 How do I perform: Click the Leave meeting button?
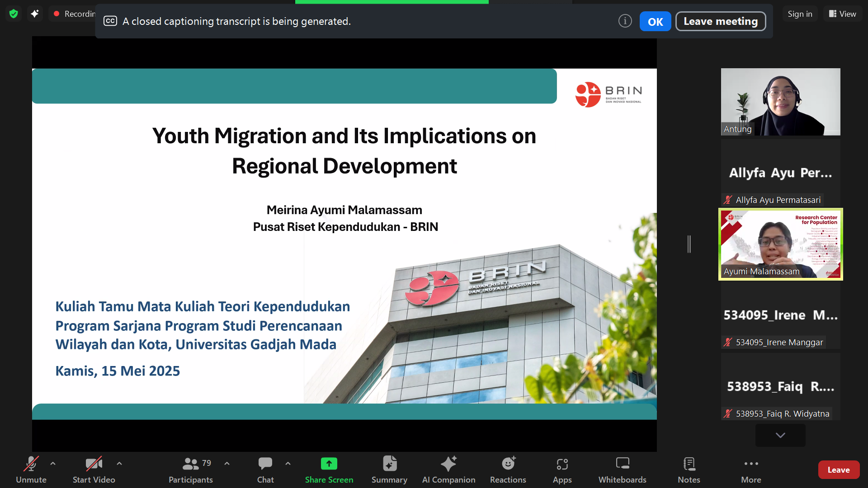[x=721, y=21]
